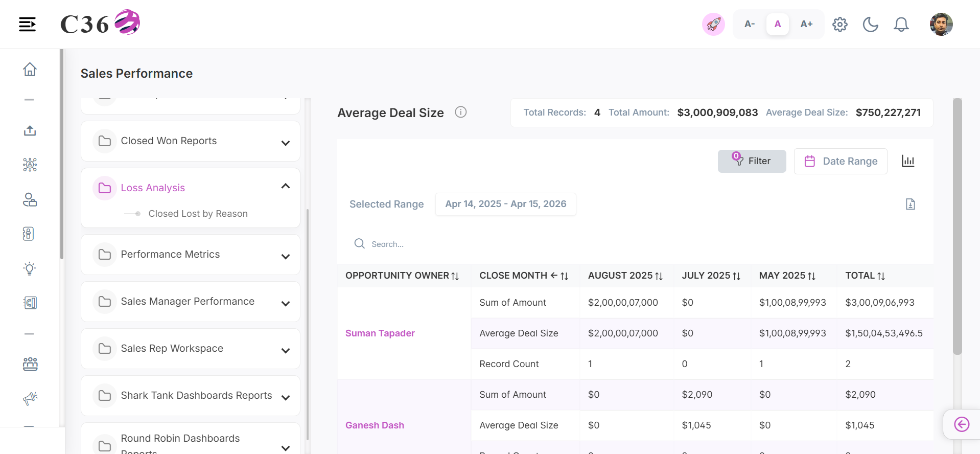Expand the Shark Tank Dashboards Reports chevron

286,398
